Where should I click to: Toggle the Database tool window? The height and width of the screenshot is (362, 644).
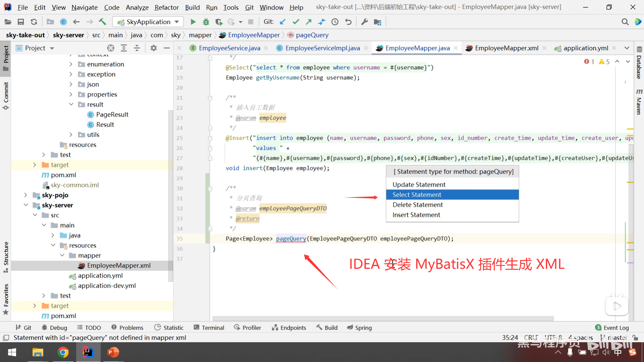[639, 63]
